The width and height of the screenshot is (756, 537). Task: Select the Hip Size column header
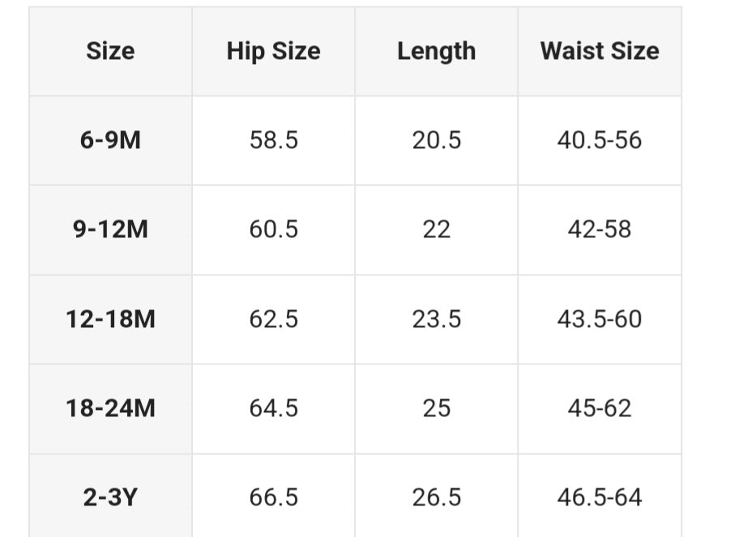(273, 51)
